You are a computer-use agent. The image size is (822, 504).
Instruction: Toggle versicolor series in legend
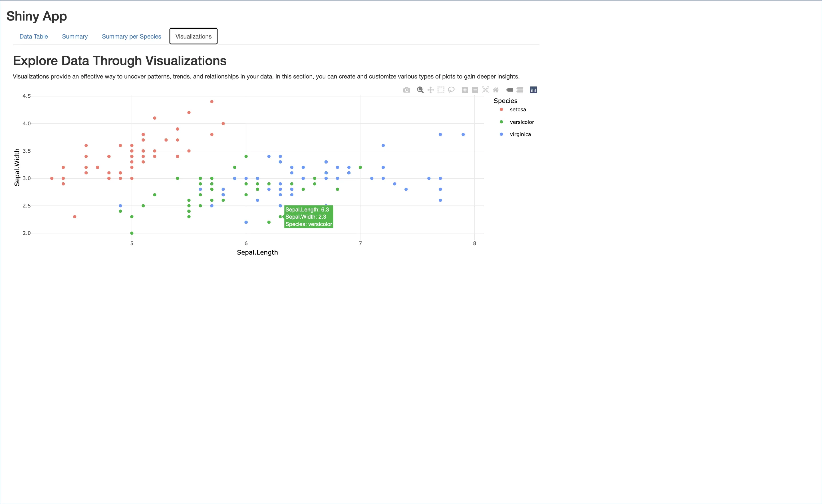[x=521, y=122]
